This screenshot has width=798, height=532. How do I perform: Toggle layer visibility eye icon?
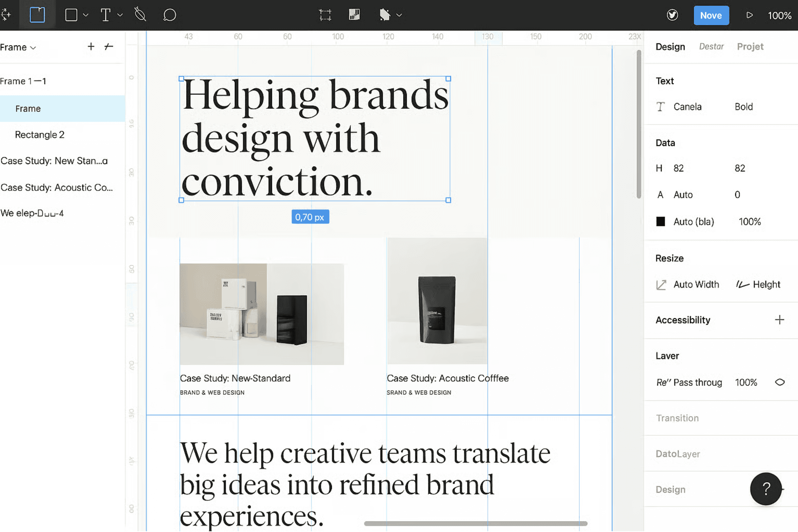(779, 382)
